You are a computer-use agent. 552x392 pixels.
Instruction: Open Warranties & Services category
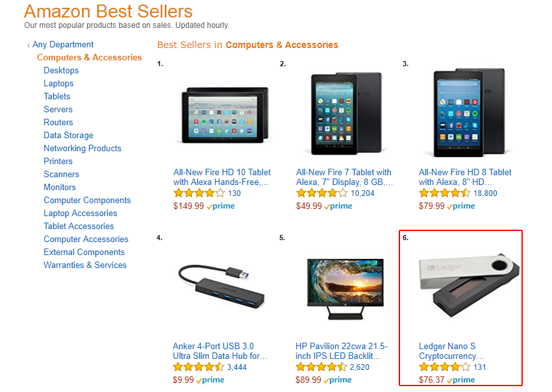tap(85, 265)
